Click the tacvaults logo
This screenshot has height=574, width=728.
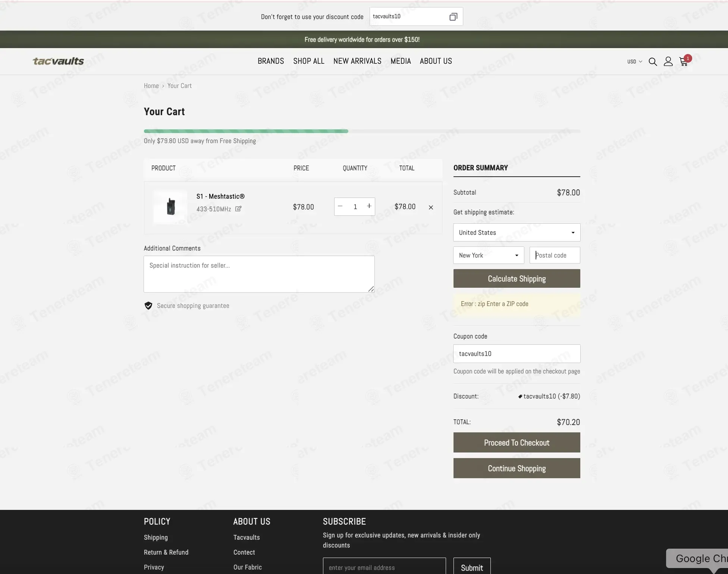(x=58, y=61)
